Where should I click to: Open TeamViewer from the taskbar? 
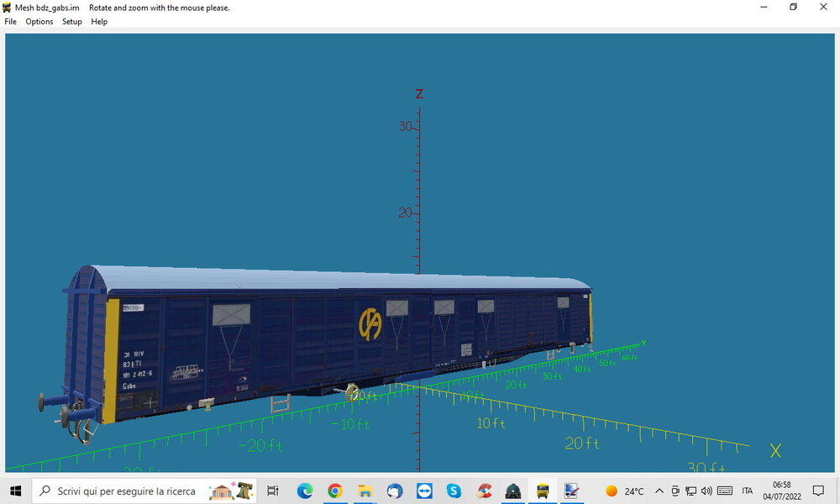pyautogui.click(x=424, y=491)
